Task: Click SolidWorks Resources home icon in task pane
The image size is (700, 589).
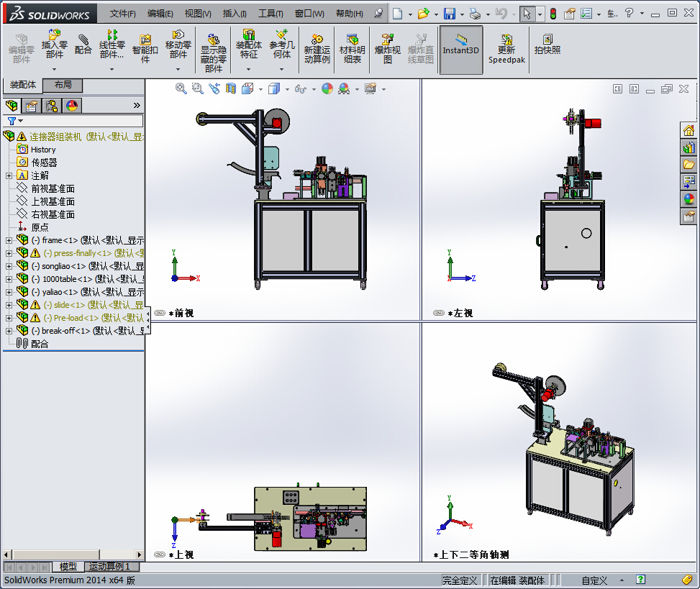Action: tap(688, 130)
